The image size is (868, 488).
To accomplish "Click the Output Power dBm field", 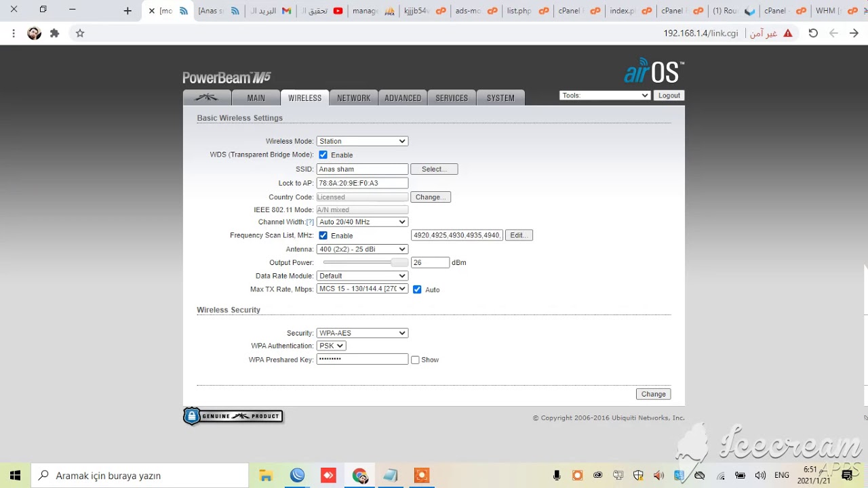I will tap(430, 262).
